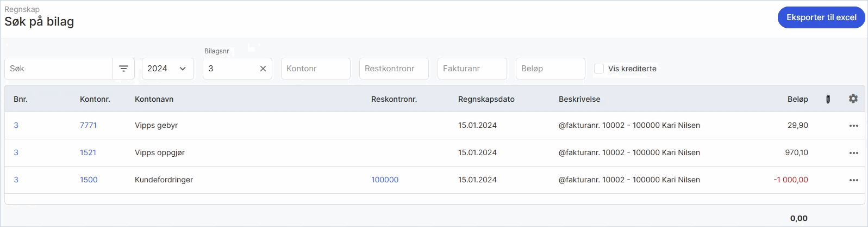Screen dimensions: 868x227
Task: Open account 7771 link
Action: click(x=88, y=125)
